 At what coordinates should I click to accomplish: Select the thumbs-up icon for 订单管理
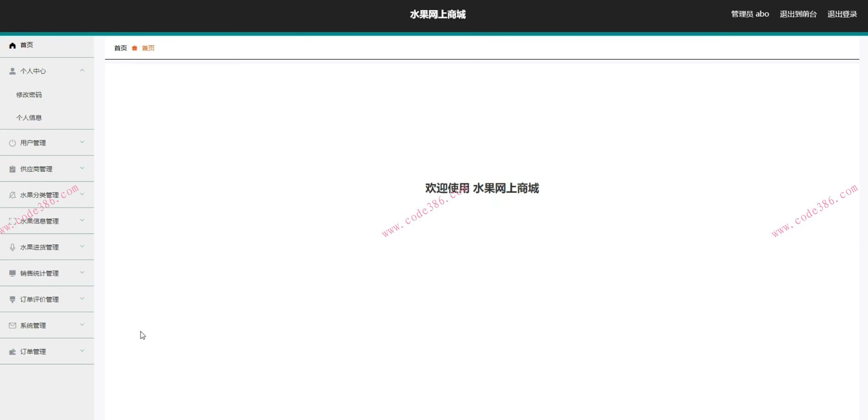coord(12,351)
